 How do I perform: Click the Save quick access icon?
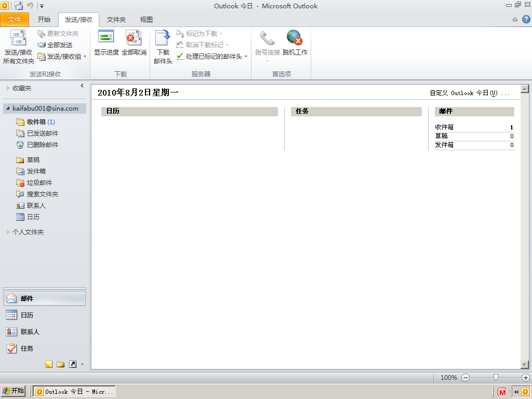[19, 5]
